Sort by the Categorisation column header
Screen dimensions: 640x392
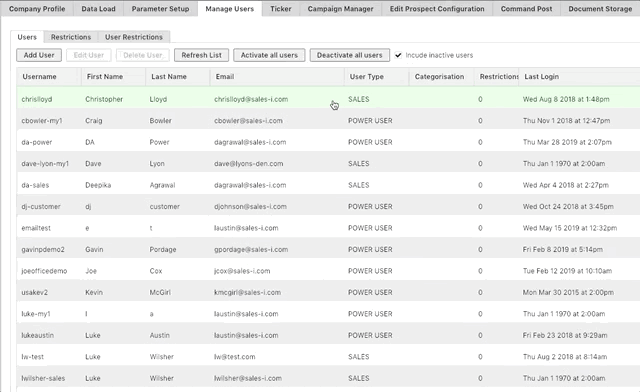[442, 76]
